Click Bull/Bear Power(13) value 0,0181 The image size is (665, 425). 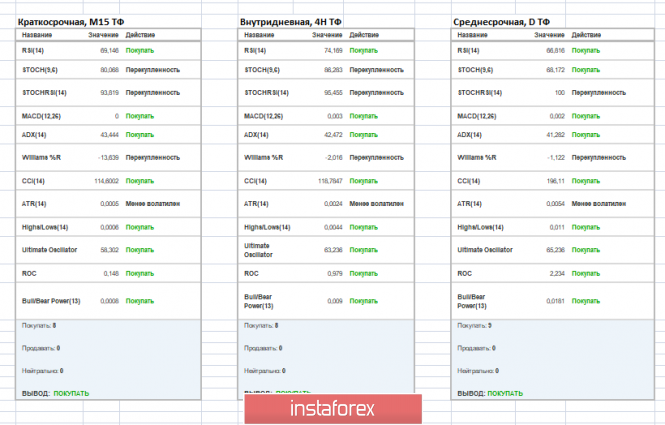pos(556,301)
